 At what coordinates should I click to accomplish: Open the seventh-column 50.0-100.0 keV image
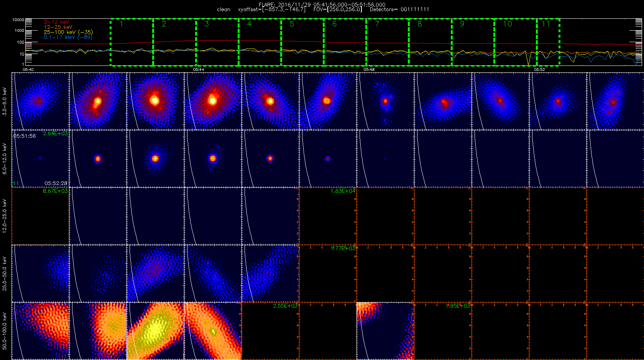click(x=385, y=331)
